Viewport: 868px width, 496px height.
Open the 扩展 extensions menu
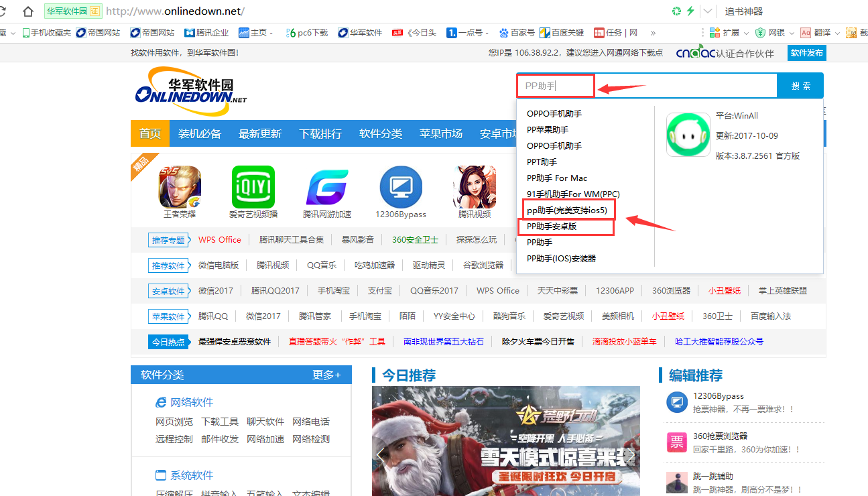(729, 32)
